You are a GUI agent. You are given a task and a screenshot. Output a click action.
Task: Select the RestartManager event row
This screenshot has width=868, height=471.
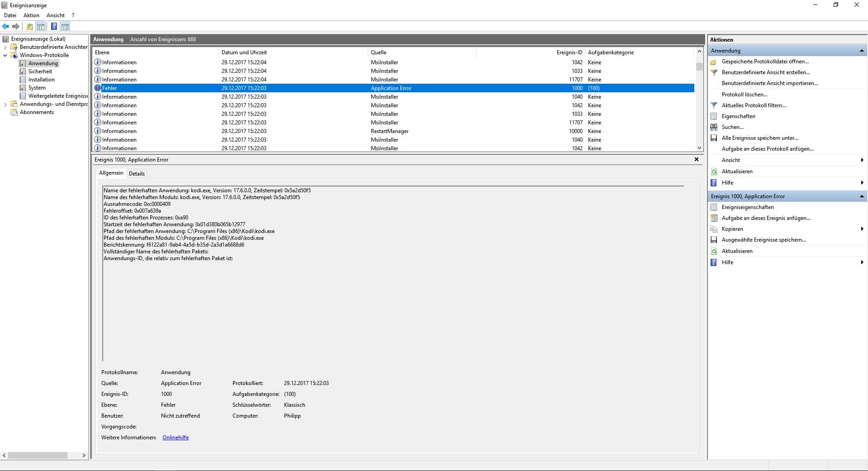pos(393,131)
